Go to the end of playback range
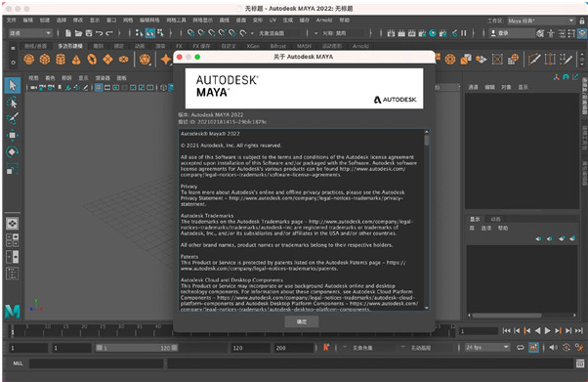This screenshot has height=382, width=588. [579, 330]
